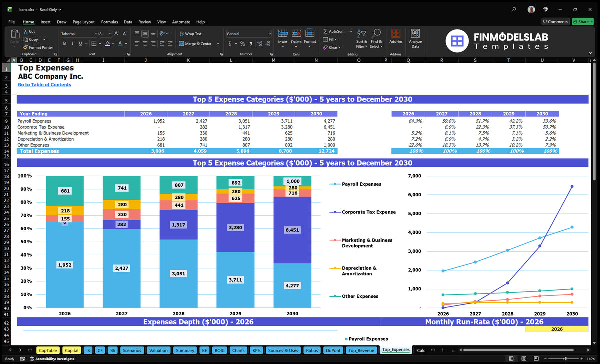Click the zoom slider handle in status bar

click(x=565, y=359)
